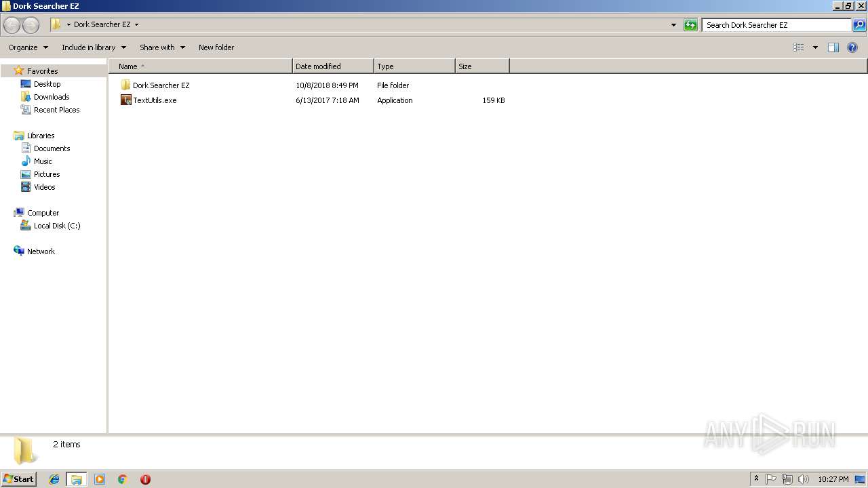Screen dimensions: 868x488
Task: Open Favorites star in navigation pane
Action: [19, 70]
